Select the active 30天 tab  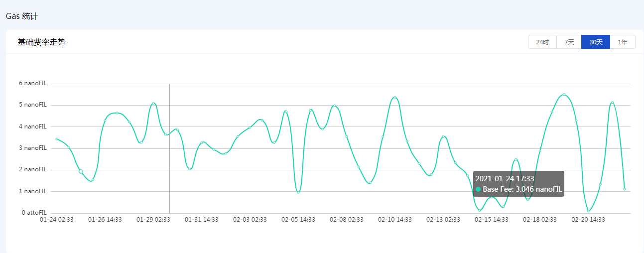(596, 42)
